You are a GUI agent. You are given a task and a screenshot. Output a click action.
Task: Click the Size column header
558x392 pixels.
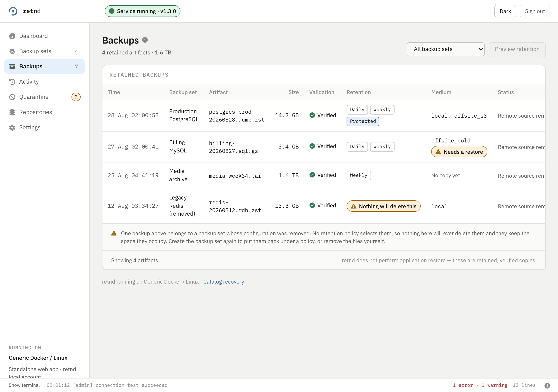click(x=293, y=92)
